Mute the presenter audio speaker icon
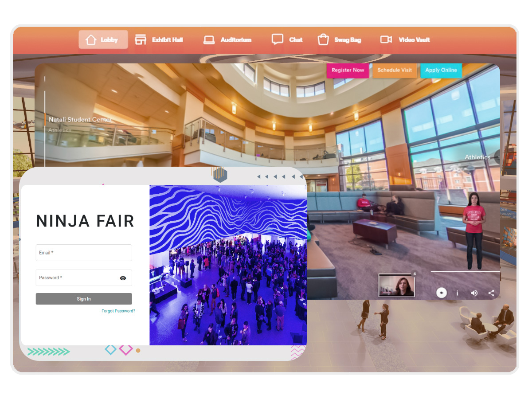Screen dimensions: 532x399 click(x=474, y=293)
